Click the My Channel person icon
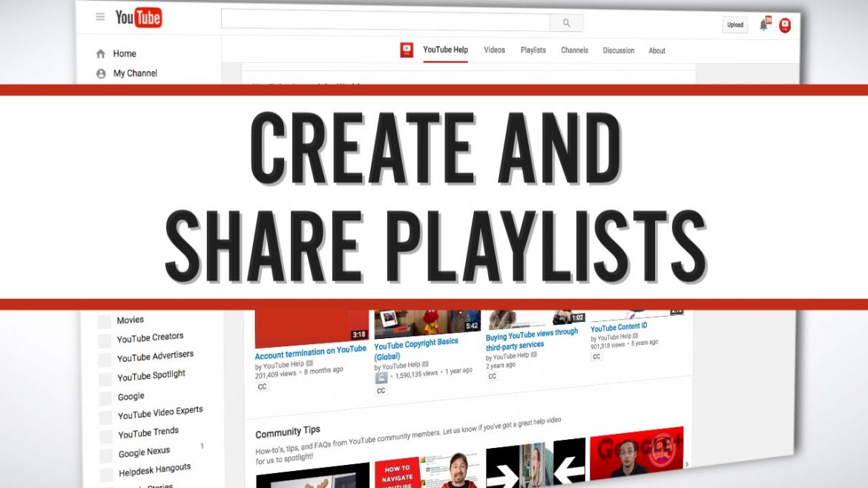 click(101, 73)
